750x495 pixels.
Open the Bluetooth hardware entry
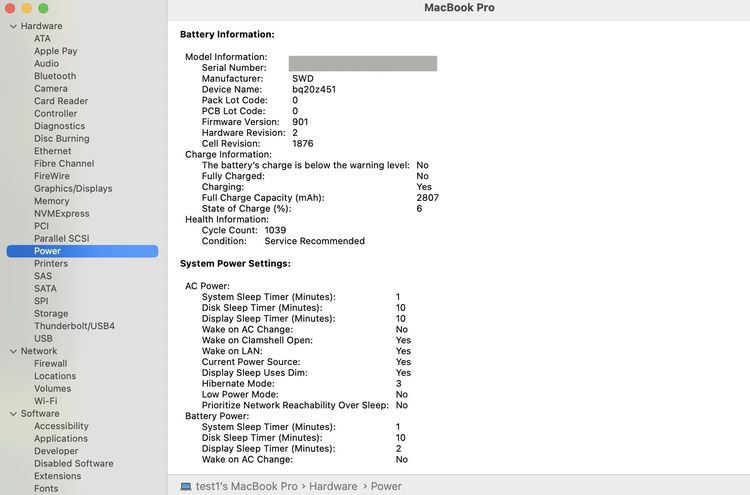(55, 76)
